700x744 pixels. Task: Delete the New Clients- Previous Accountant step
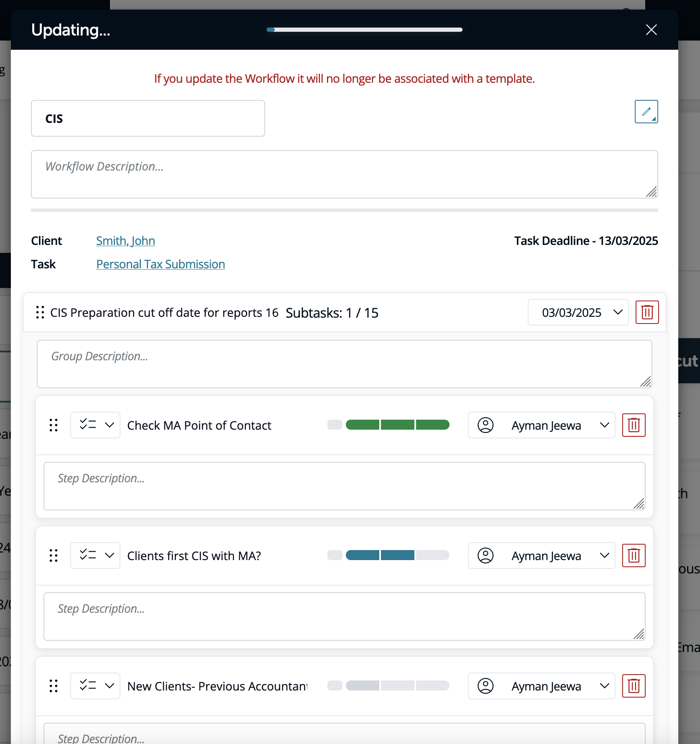pos(634,686)
